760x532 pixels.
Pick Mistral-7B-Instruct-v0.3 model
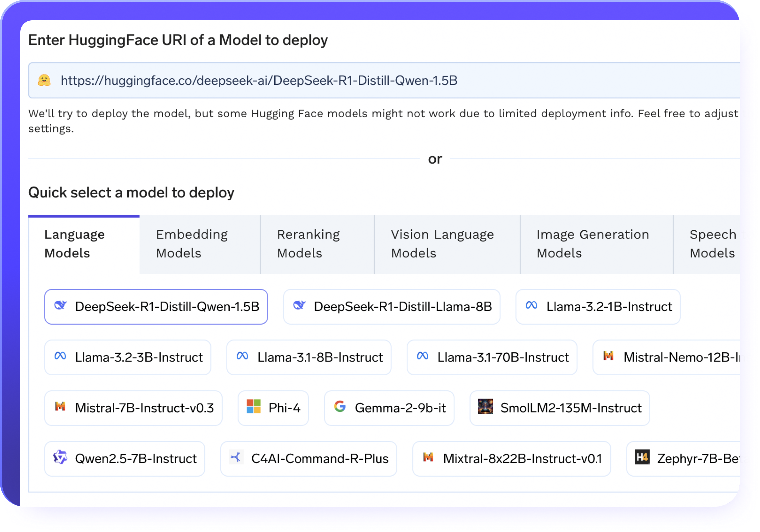tap(133, 408)
